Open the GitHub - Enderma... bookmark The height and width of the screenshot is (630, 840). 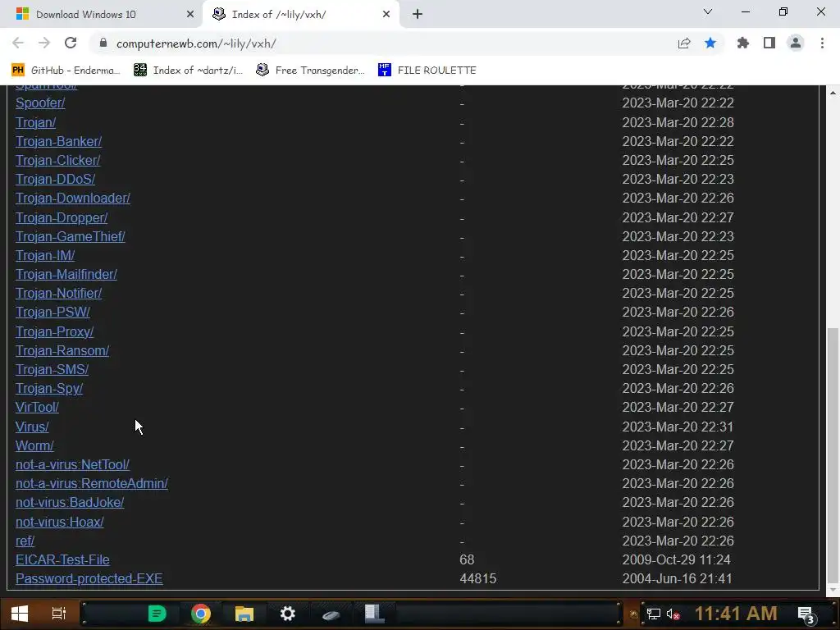point(66,71)
